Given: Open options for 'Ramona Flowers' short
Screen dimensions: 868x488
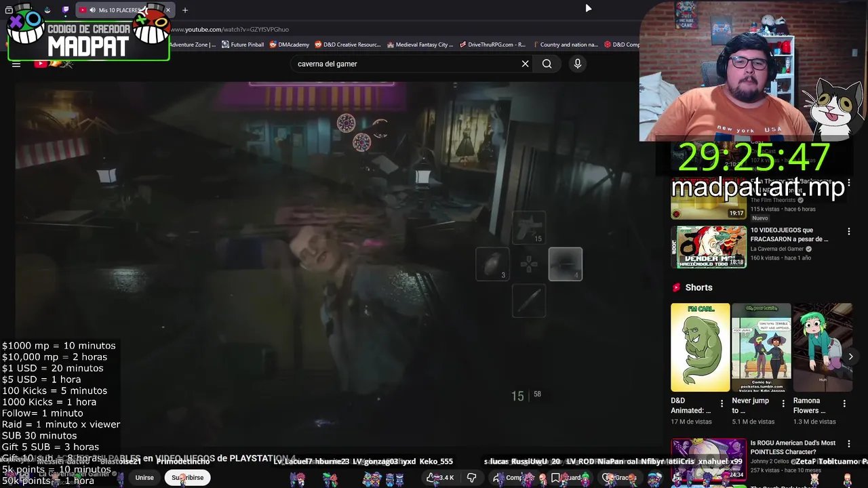Looking at the screenshot, I should (x=844, y=403).
